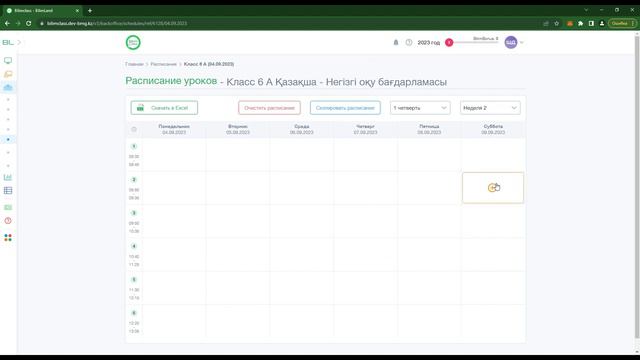Click the Вторник 05.09.2023 column header
Viewport: 640px width, 360px height.
(238, 129)
